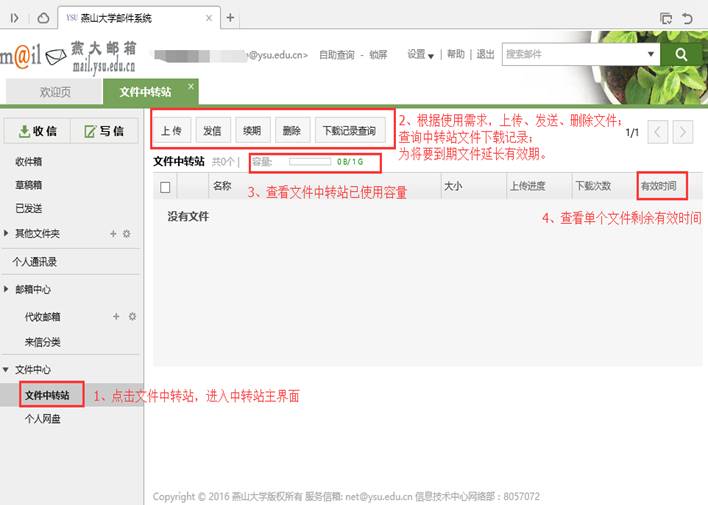Click plus icon beside 其他文件夹
The height and width of the screenshot is (505, 708).
pyautogui.click(x=113, y=234)
